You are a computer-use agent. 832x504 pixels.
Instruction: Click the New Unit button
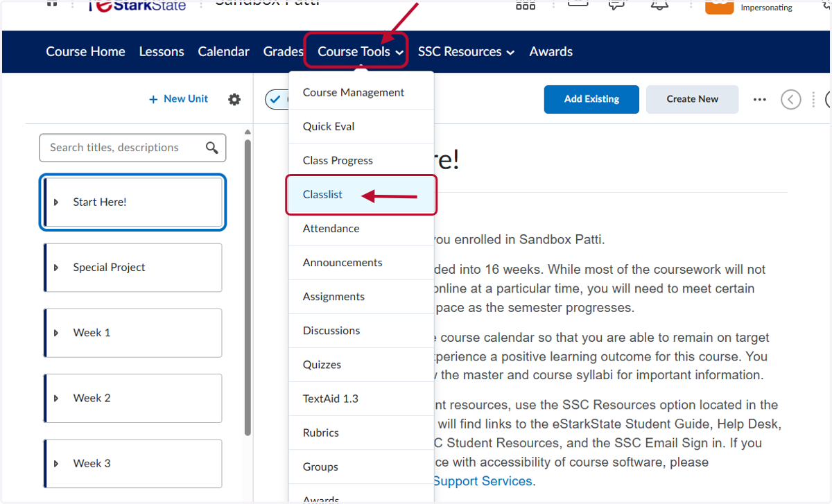178,99
